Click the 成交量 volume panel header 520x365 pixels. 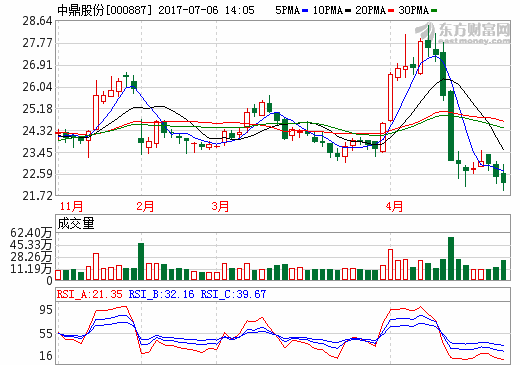[76, 223]
